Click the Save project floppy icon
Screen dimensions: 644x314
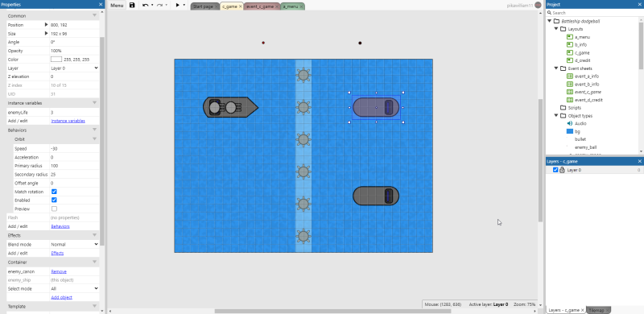pos(132,6)
